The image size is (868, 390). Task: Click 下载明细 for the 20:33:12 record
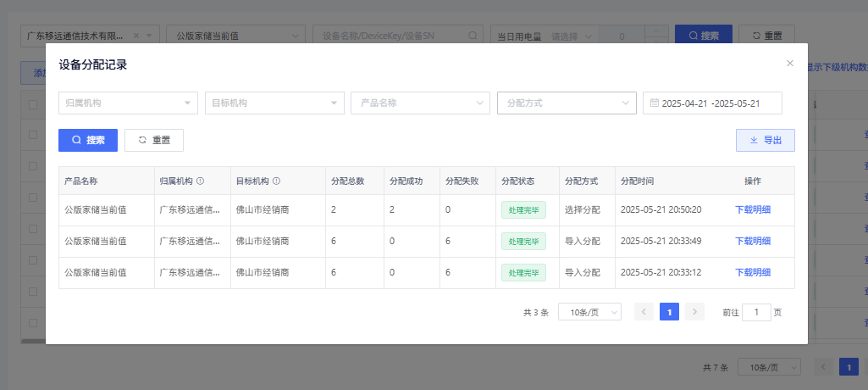tap(752, 273)
